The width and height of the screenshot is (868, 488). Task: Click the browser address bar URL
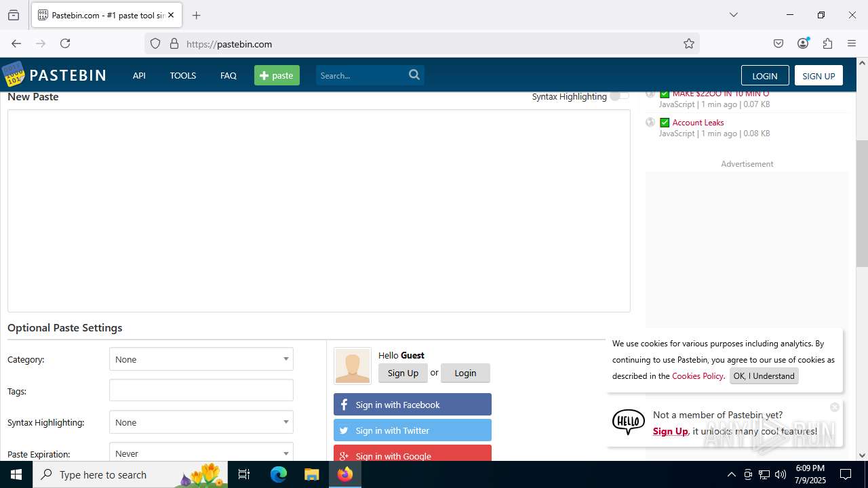point(229,44)
